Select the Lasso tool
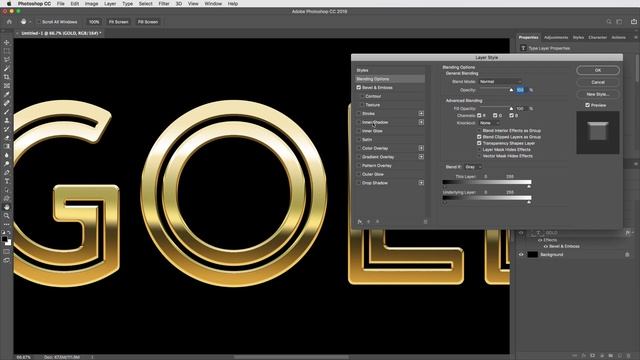Screen dimensions: 640x360 click(x=7, y=60)
